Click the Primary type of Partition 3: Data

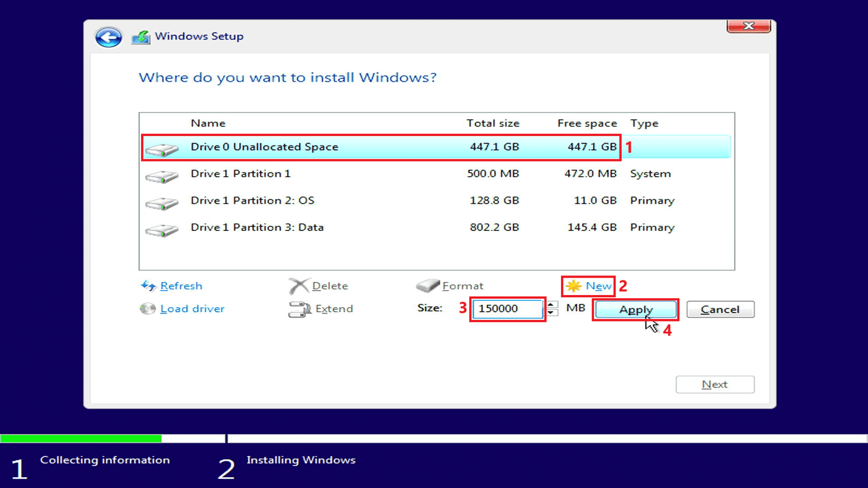[x=652, y=228]
